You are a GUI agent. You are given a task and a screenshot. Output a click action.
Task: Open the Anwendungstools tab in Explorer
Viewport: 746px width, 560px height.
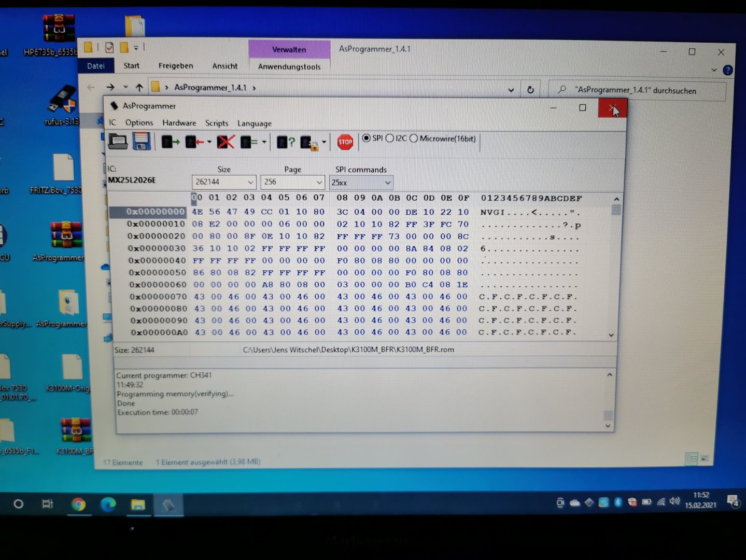tap(289, 66)
